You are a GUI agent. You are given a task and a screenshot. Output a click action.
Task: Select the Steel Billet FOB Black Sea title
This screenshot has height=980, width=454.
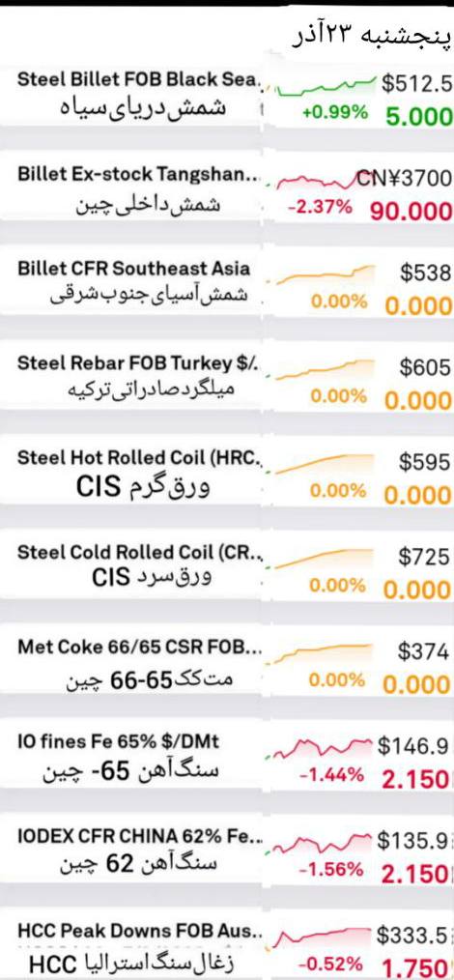click(137, 80)
